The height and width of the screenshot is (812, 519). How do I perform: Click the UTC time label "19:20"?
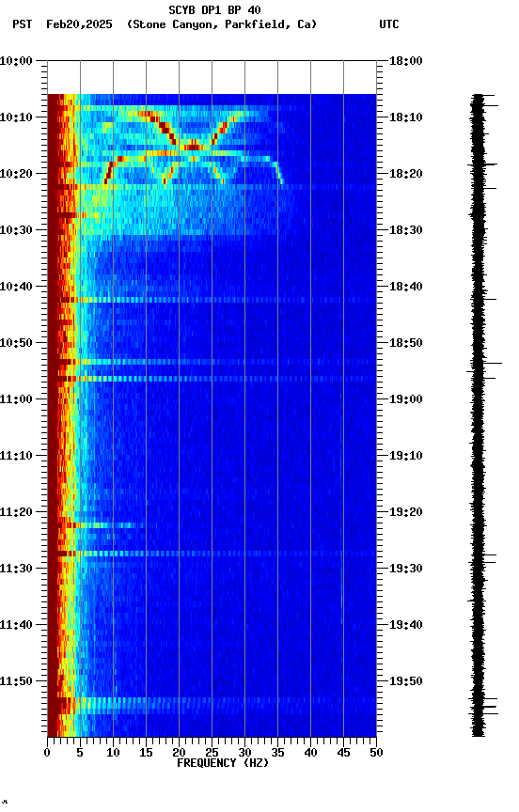point(406,513)
